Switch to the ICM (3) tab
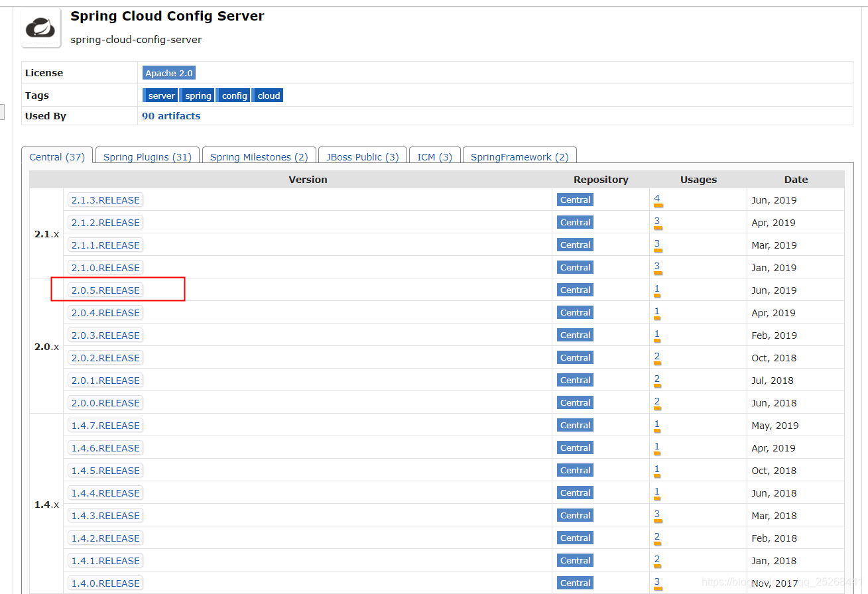The width and height of the screenshot is (868, 594). (434, 156)
